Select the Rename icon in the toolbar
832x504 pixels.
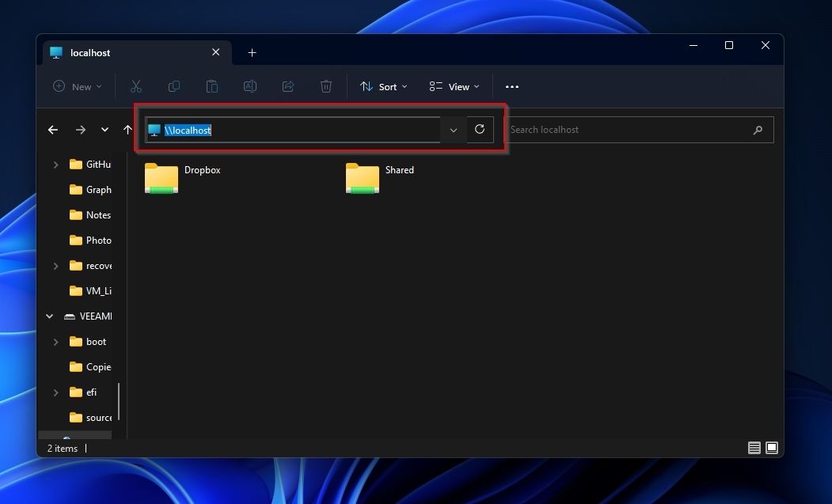[250, 86]
